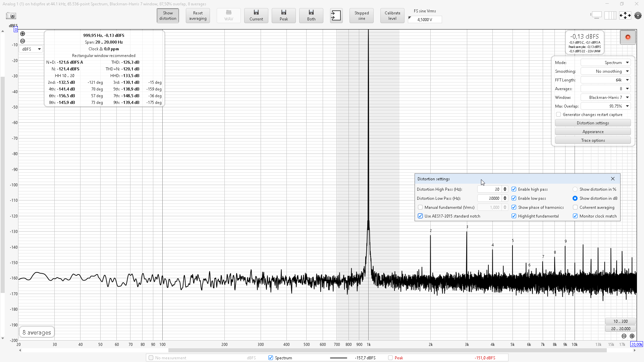Open the FFT Length dropdown
Viewport: 644px width, 362px height.
(606, 80)
